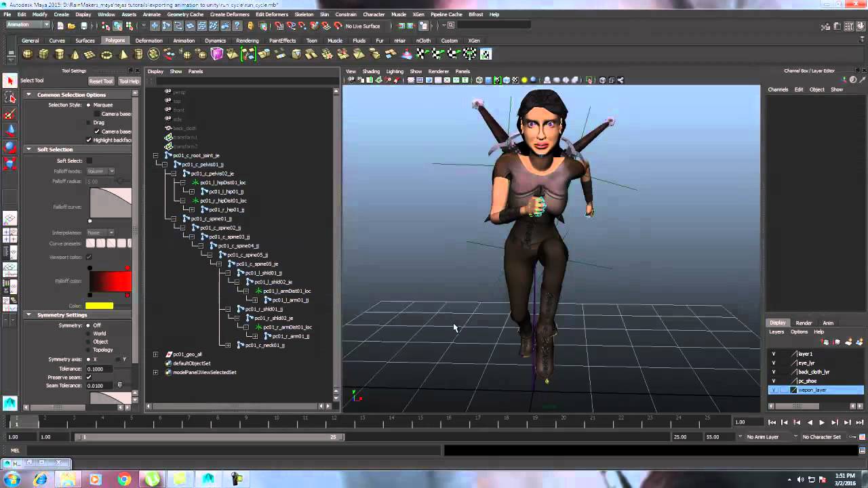Hide the eye_lyr layer visibility
Screen dimensions: 868x488
(774, 363)
